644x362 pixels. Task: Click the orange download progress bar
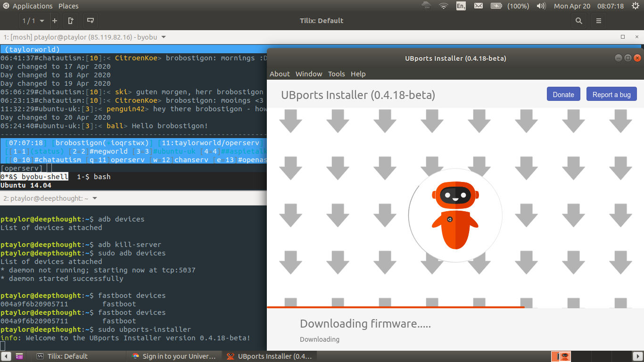tap(395, 307)
